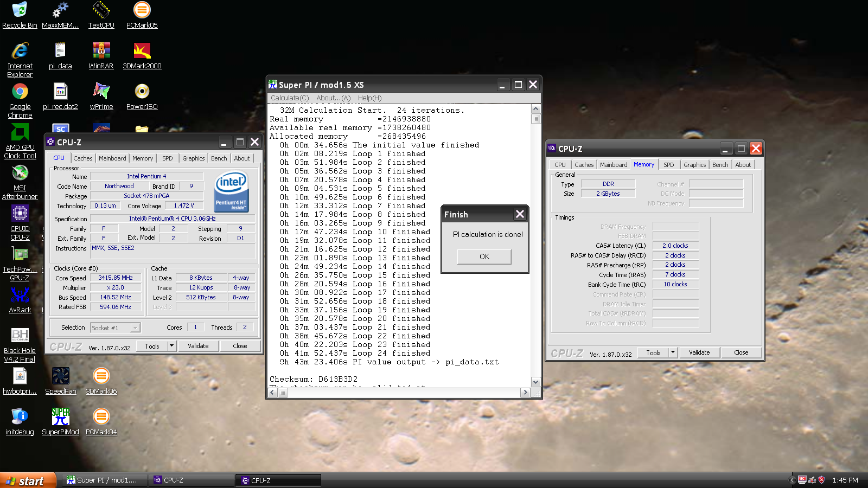Open Internet Explorer desktop icon

(20, 60)
